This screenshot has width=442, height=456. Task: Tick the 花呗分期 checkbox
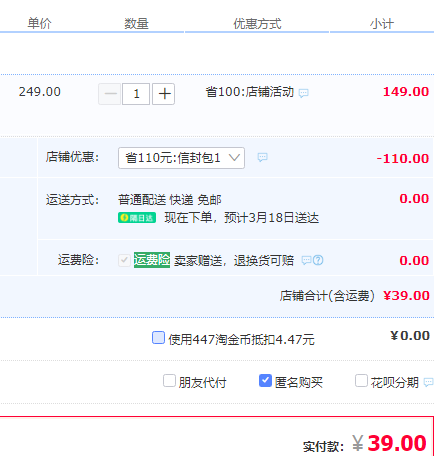tap(361, 381)
